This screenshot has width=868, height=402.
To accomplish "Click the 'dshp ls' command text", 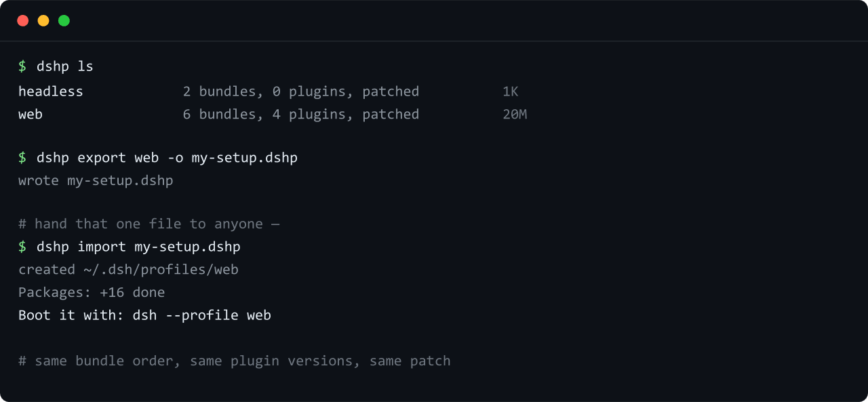I will pos(65,66).
